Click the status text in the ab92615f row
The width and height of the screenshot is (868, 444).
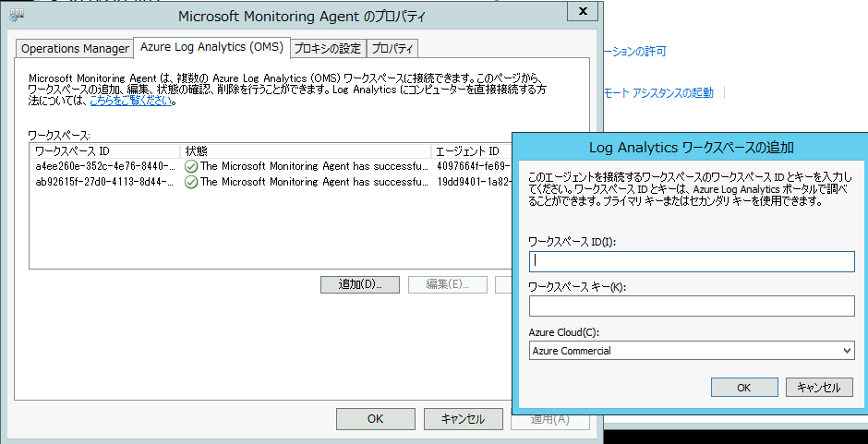coord(315,182)
